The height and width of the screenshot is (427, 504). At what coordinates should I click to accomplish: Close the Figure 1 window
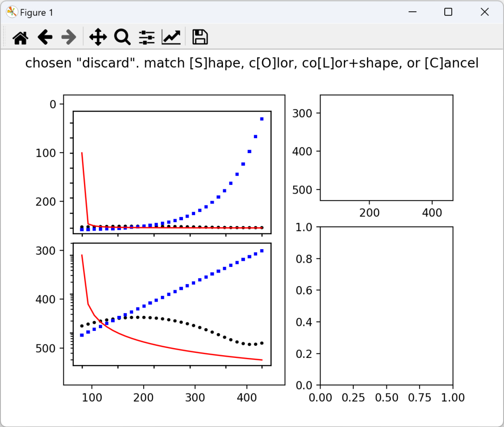click(485, 12)
